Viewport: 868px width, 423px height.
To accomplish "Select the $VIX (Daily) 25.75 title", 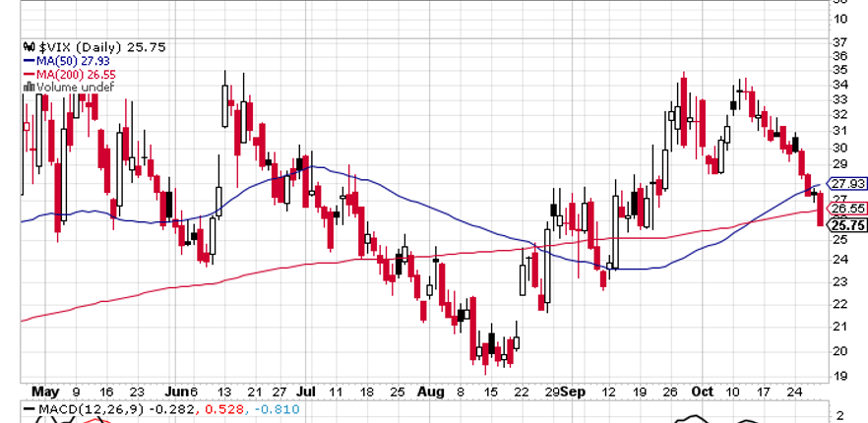I will pos(102,47).
